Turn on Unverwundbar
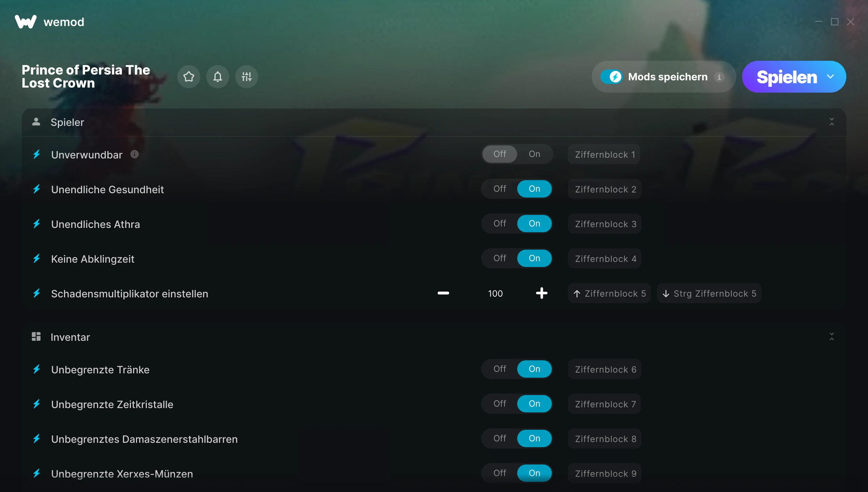The image size is (868, 492). (534, 154)
